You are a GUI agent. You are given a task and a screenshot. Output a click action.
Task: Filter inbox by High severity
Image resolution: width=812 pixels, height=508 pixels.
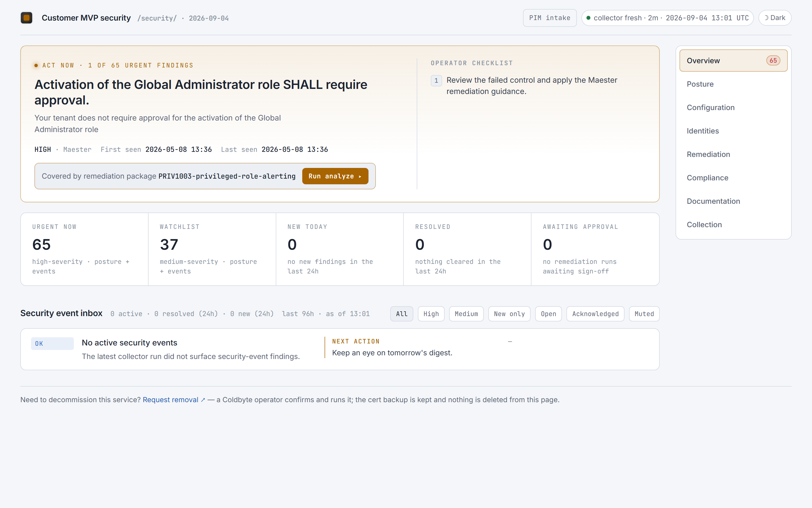431,314
